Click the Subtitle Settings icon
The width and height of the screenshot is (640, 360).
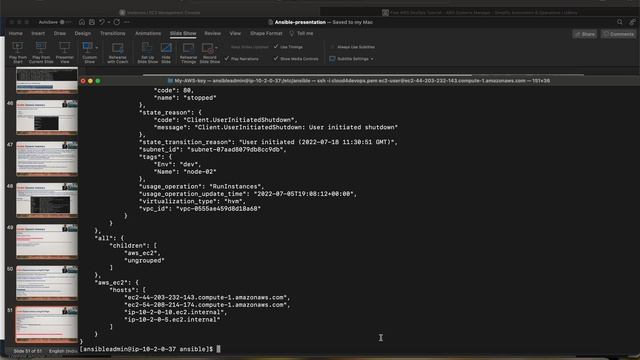332,59
